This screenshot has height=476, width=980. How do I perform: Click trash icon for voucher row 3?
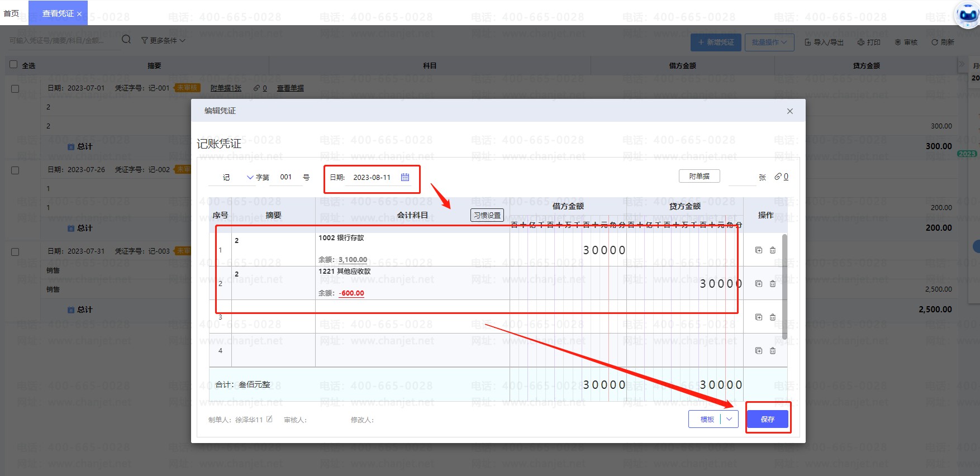tap(773, 317)
